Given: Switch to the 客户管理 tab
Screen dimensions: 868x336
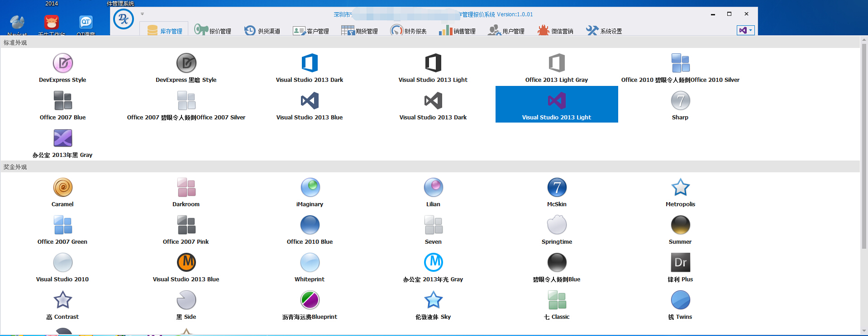Looking at the screenshot, I should 311,31.
